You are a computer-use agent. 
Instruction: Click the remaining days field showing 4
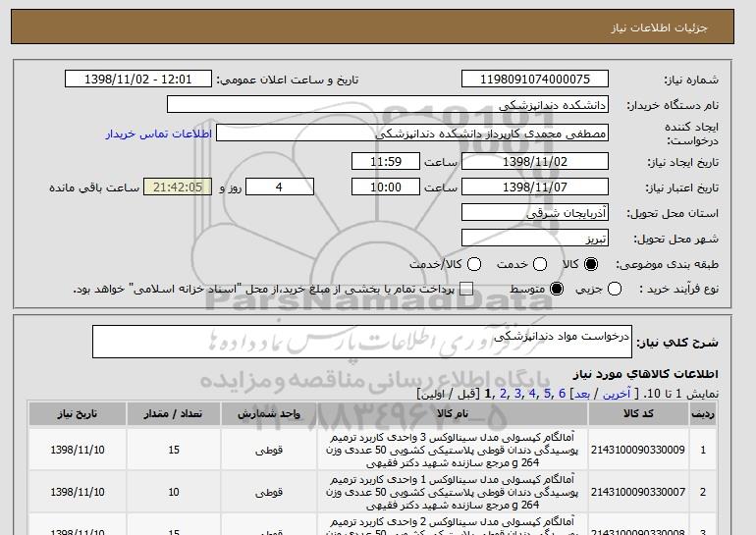coord(280,187)
